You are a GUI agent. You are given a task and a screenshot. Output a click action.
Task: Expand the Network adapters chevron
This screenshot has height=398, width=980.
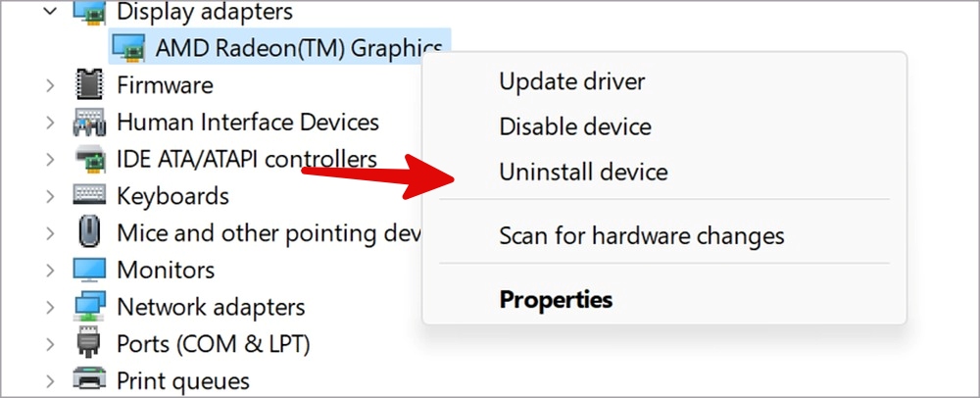(x=50, y=307)
